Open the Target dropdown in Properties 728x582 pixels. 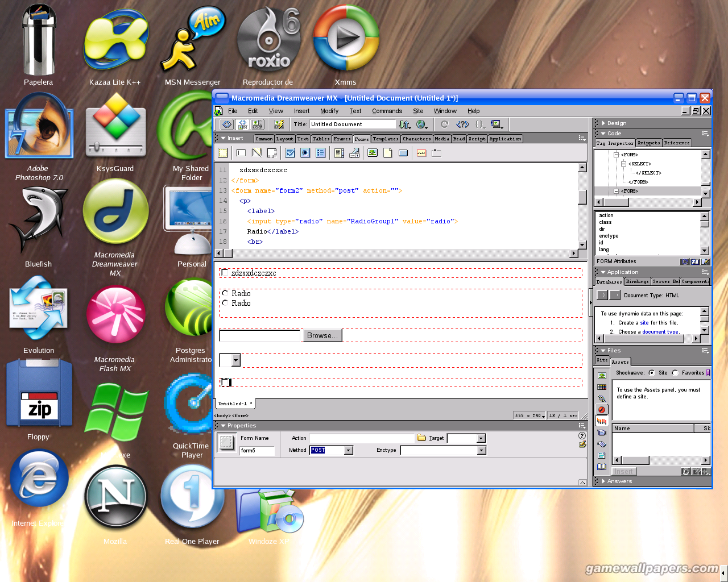[481, 438]
